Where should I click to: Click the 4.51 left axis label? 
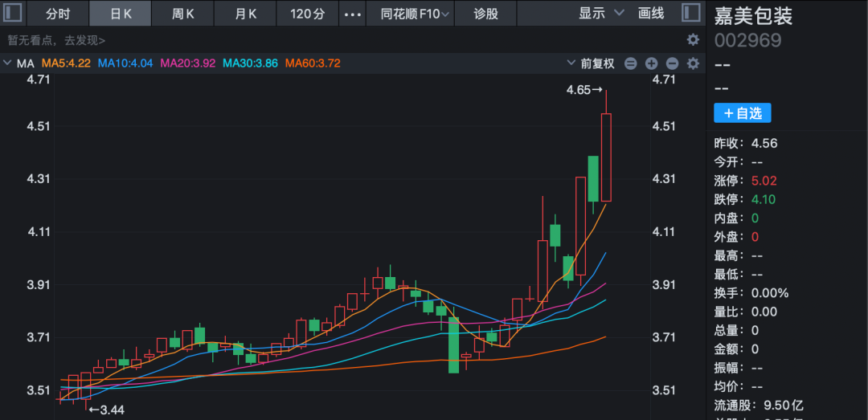pyautogui.click(x=39, y=125)
